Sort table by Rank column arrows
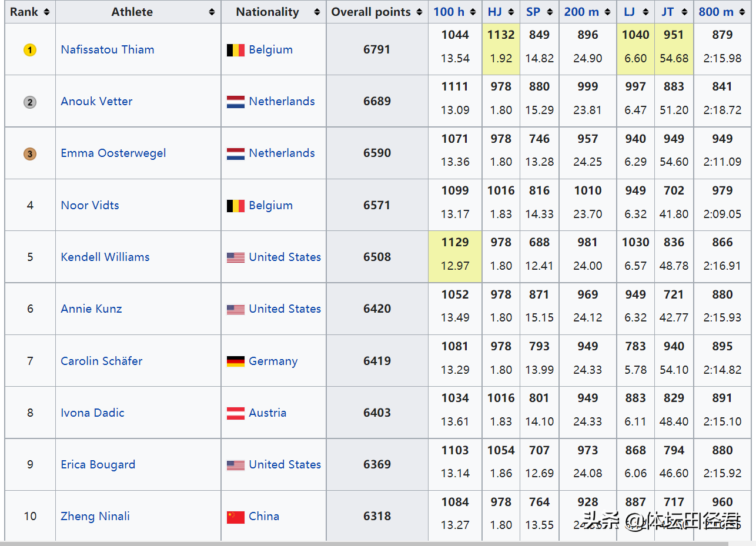This screenshot has height=546, width=756. (x=47, y=12)
